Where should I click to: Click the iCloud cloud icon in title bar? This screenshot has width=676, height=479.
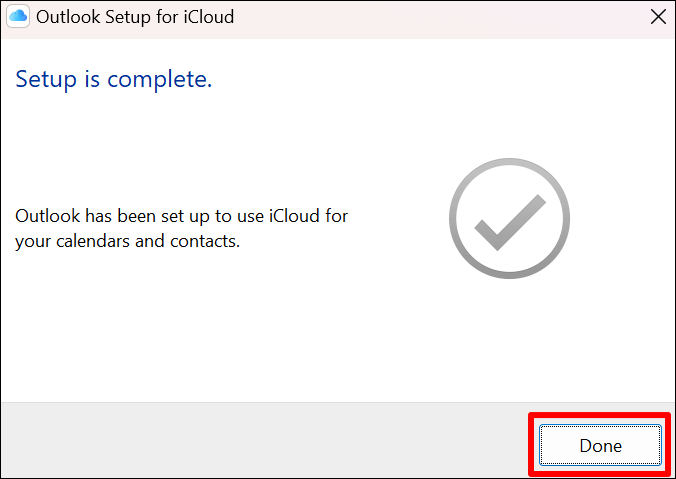coord(18,16)
